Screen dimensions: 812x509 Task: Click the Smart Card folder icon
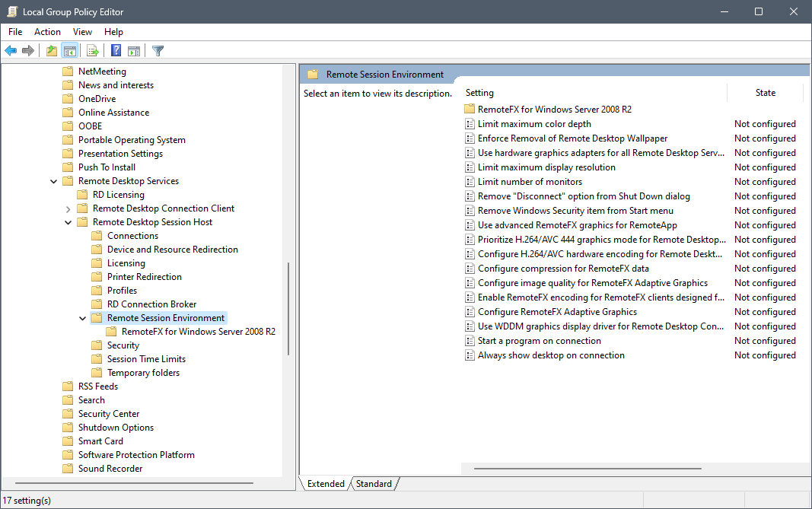[68, 441]
